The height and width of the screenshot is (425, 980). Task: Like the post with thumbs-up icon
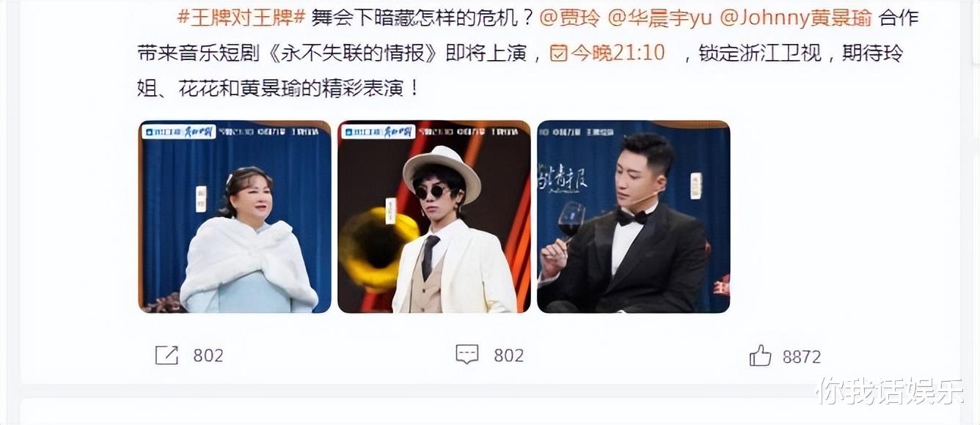pos(760,356)
